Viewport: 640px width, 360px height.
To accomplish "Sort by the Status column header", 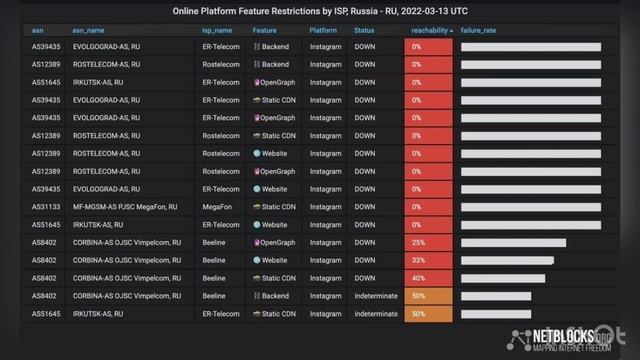I will tap(364, 31).
